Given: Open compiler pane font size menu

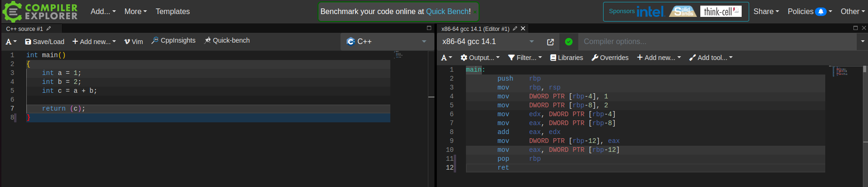Looking at the screenshot, I should [x=447, y=58].
